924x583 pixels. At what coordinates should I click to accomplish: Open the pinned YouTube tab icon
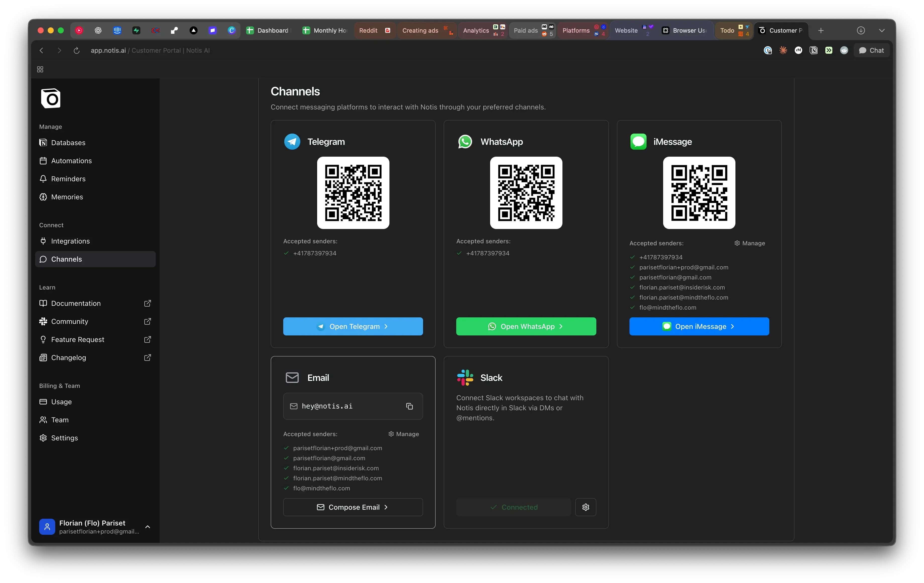point(79,30)
